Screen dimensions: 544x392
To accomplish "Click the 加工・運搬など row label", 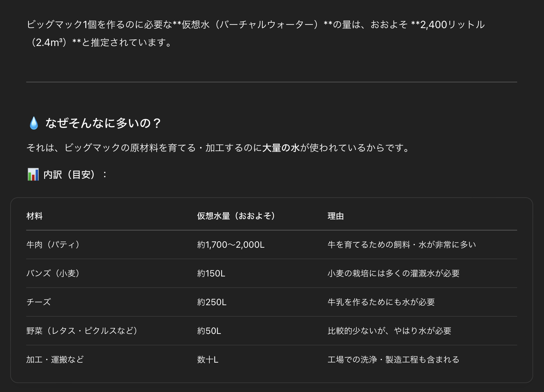I will coord(55,360).
